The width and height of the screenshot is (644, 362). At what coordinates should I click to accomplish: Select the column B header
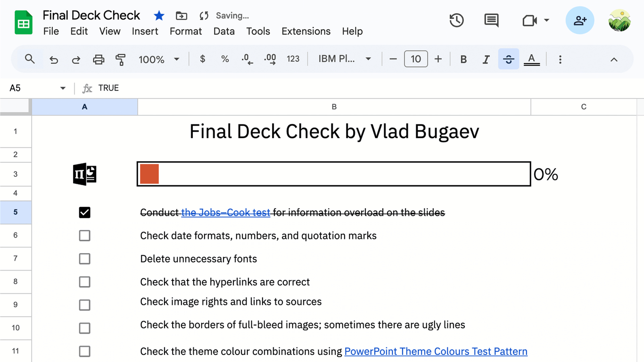334,107
